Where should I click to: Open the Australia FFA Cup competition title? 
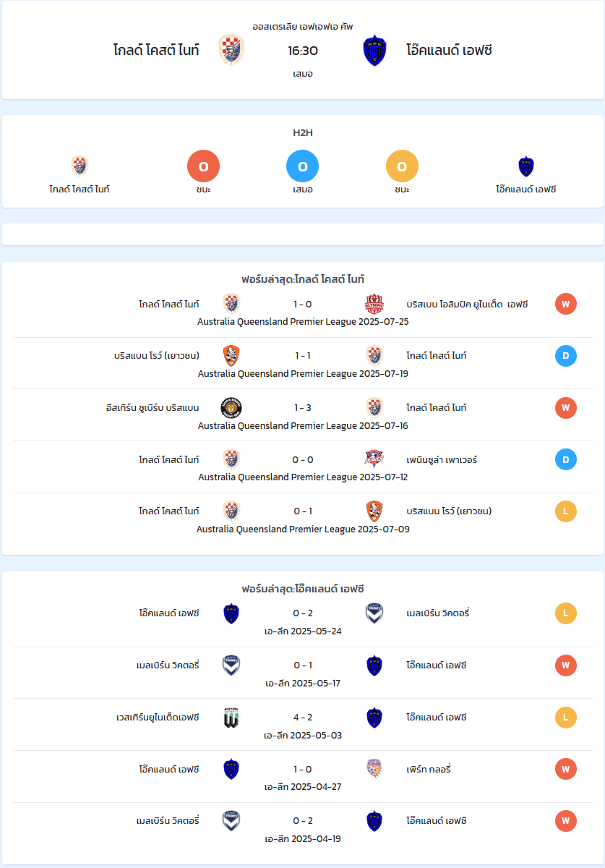point(303,27)
